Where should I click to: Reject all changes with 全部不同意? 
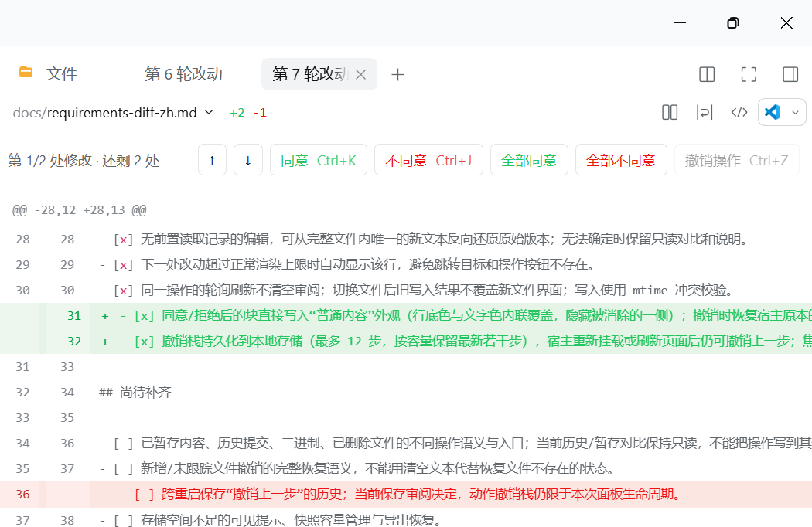click(x=621, y=161)
